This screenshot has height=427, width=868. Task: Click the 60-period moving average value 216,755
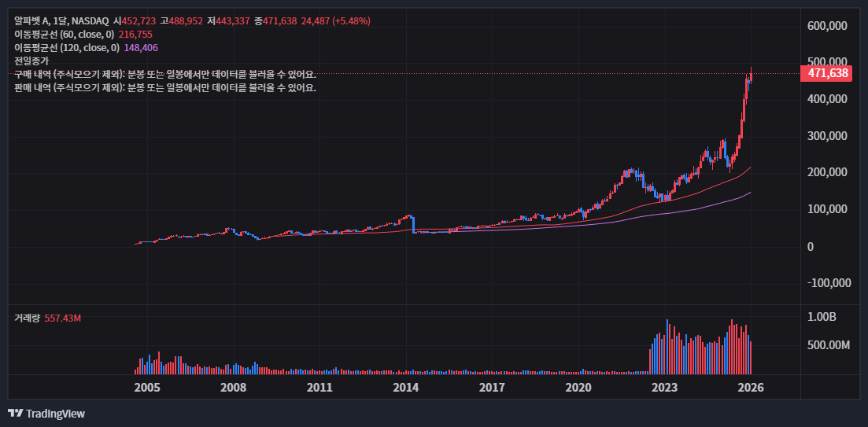(x=135, y=35)
